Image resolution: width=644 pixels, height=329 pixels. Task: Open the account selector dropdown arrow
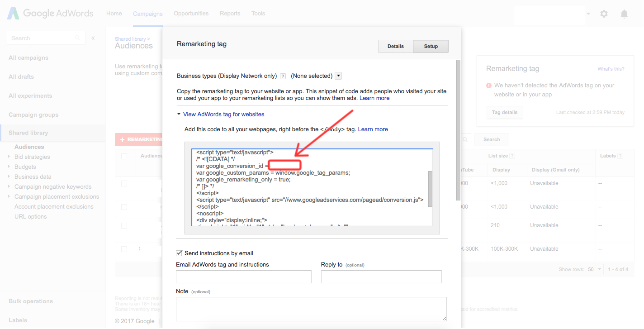pyautogui.click(x=588, y=14)
